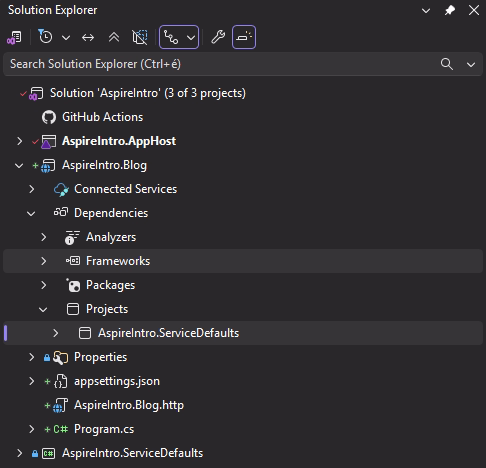486x468 pixels.
Task: Open search options dropdown arrow
Action: tap(471, 64)
